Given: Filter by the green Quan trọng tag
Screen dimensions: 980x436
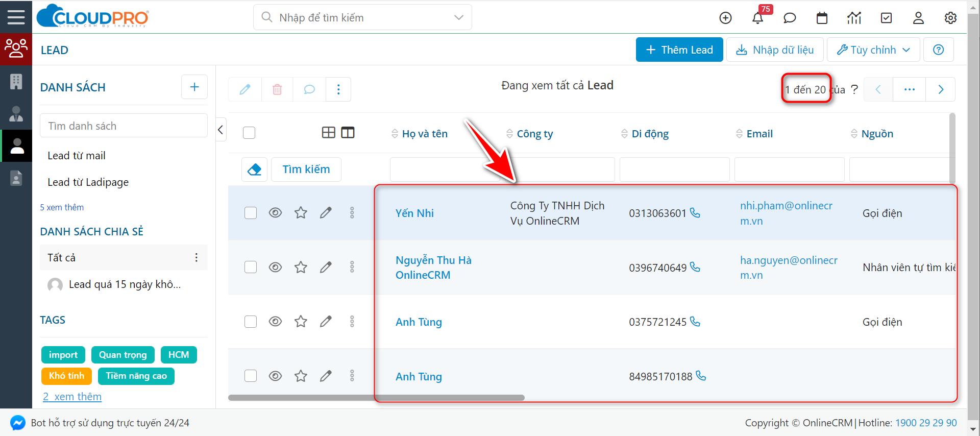Looking at the screenshot, I should (x=122, y=355).
